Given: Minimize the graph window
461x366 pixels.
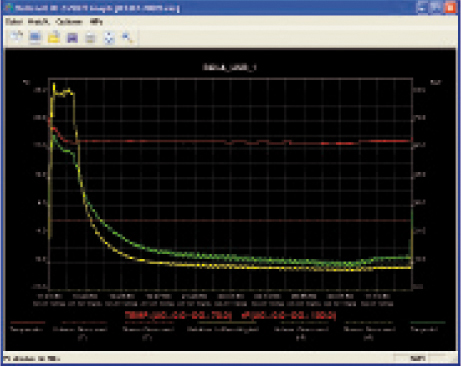Looking at the screenshot, I should 422,8.
